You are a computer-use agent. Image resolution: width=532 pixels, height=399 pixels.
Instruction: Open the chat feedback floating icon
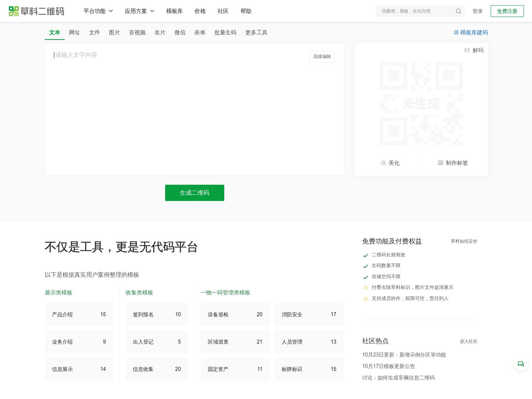point(521,364)
